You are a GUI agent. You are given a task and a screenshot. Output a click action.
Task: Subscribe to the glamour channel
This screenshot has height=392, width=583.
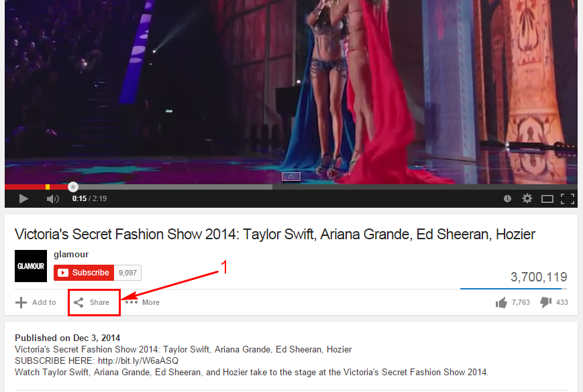click(84, 273)
